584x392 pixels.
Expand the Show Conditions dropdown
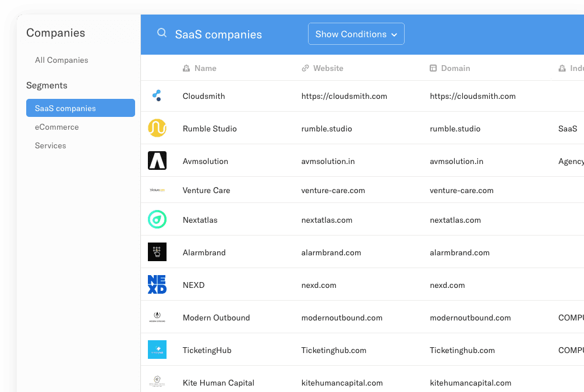point(356,34)
